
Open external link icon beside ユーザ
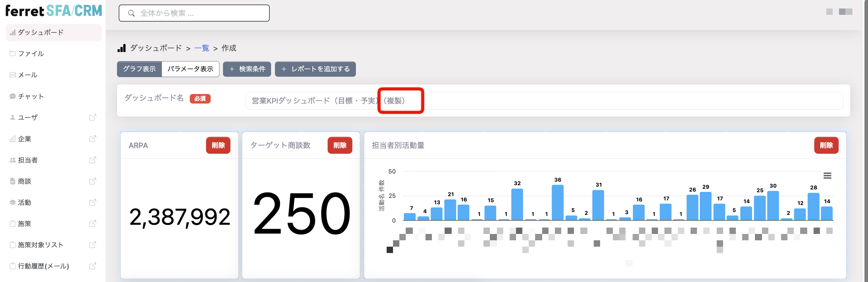pyautogui.click(x=93, y=117)
